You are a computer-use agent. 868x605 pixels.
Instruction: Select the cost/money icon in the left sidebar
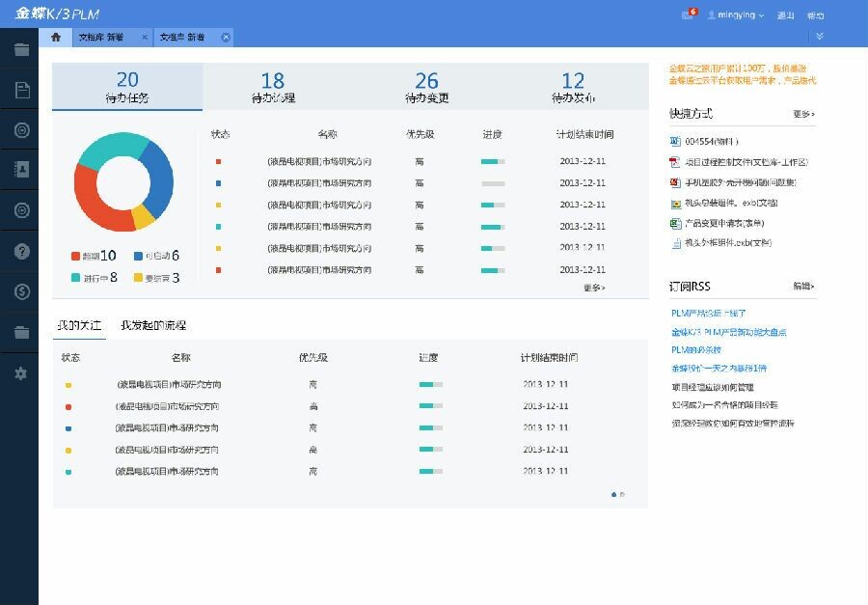click(21, 291)
